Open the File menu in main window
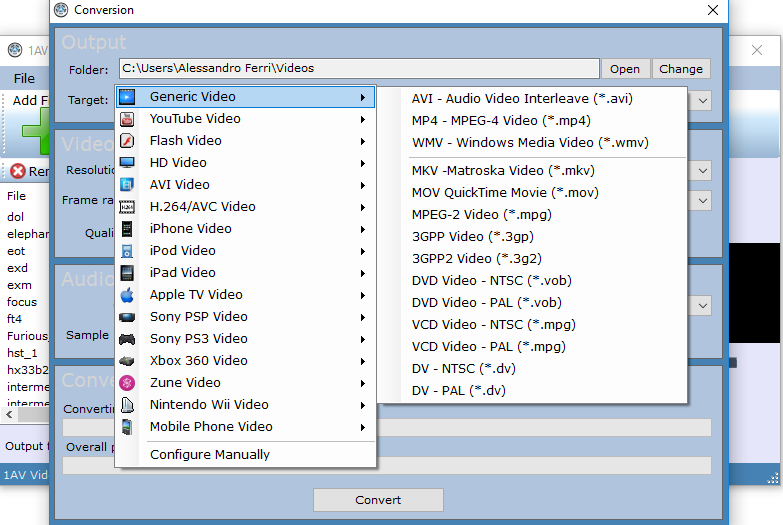783x525 pixels. pos(24,78)
